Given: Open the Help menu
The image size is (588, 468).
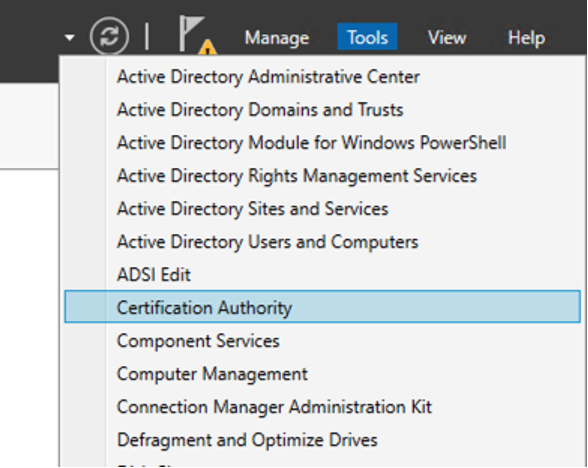Looking at the screenshot, I should pos(526,38).
